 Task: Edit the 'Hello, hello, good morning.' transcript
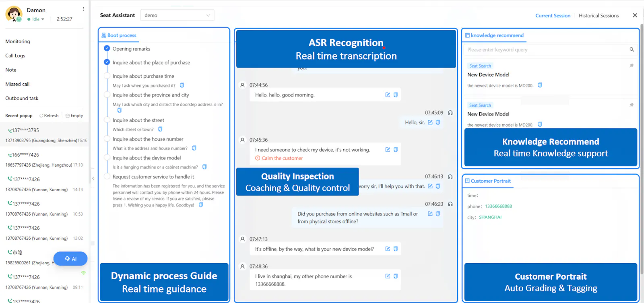(388, 95)
